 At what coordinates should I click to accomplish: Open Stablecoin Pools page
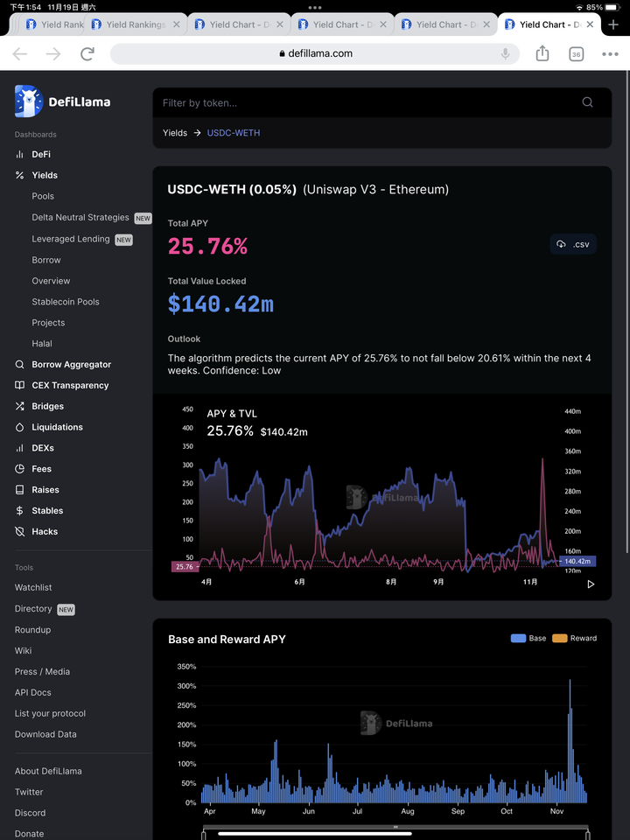point(66,302)
